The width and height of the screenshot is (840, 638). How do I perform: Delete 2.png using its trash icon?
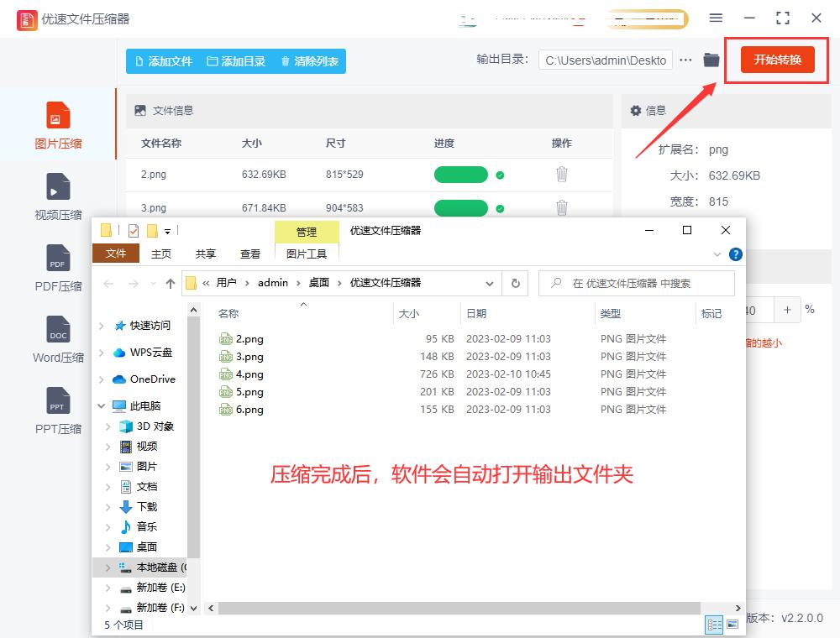pyautogui.click(x=561, y=175)
